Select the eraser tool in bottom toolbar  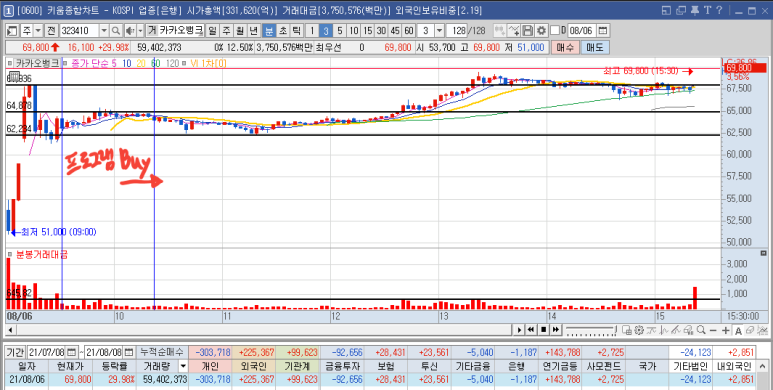coord(750,330)
